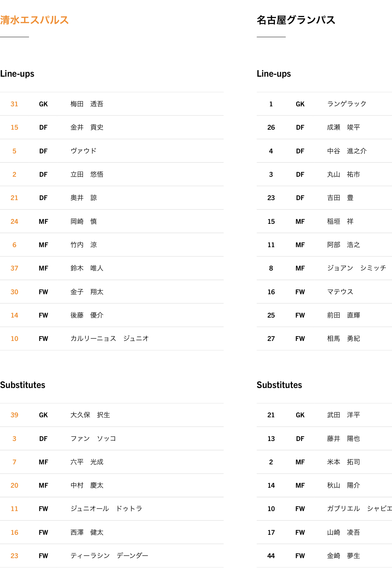This screenshot has height=578, width=392.
Task: Click defender 中谷 進之介
Action: pos(347,151)
